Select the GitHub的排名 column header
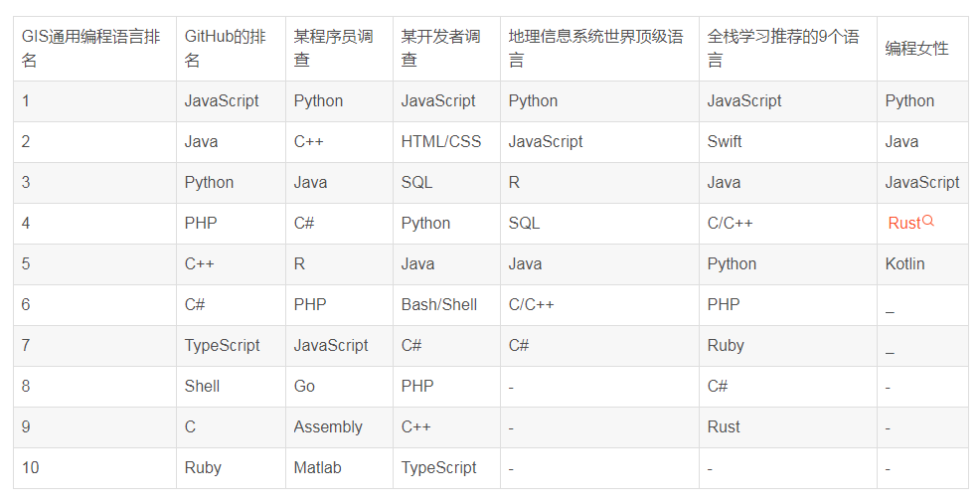Viewport: 980px width, 503px height. (x=231, y=48)
